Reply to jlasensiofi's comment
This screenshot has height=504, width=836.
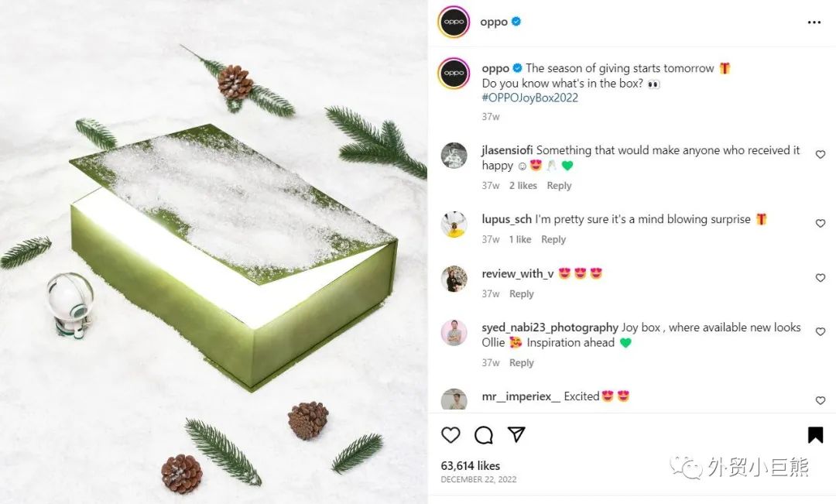(559, 186)
